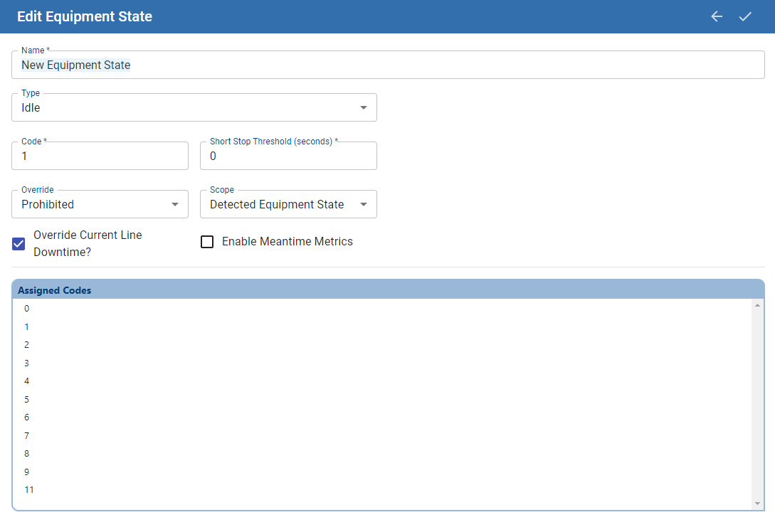Screen dimensions: 775x532
Task: Open the Scope dropdown menu
Action: (288, 205)
